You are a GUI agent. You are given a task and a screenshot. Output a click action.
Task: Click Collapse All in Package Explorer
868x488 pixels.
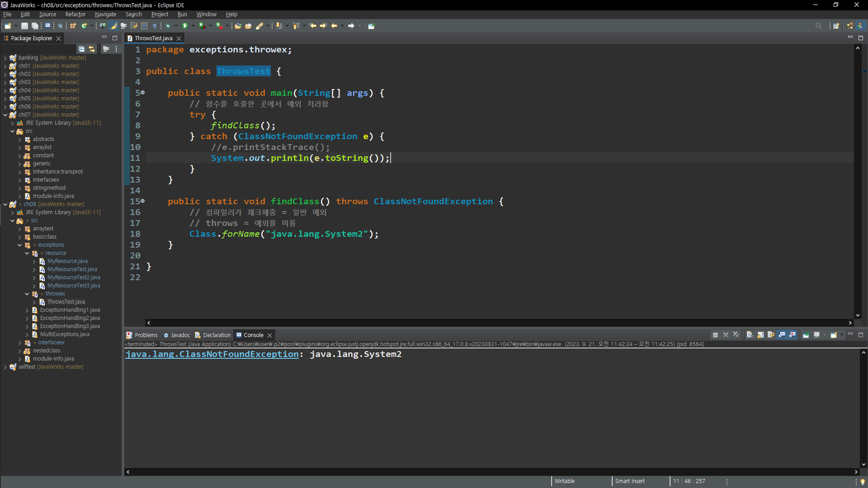[x=81, y=49]
